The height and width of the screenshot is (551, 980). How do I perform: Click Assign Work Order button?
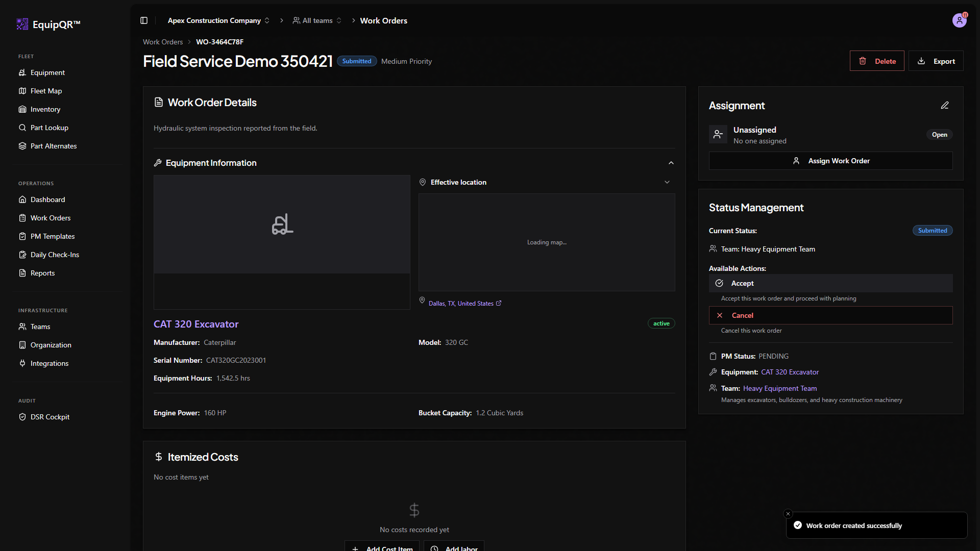(830, 161)
